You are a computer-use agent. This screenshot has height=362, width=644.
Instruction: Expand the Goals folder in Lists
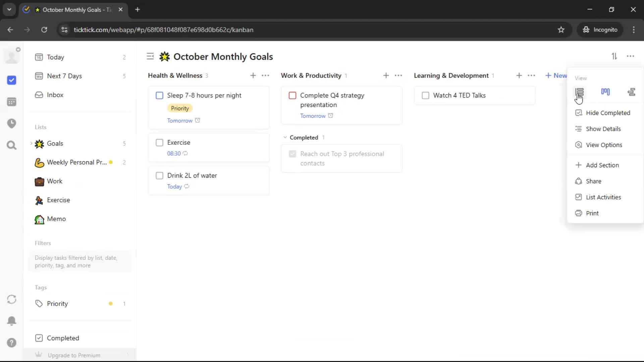[x=31, y=143]
